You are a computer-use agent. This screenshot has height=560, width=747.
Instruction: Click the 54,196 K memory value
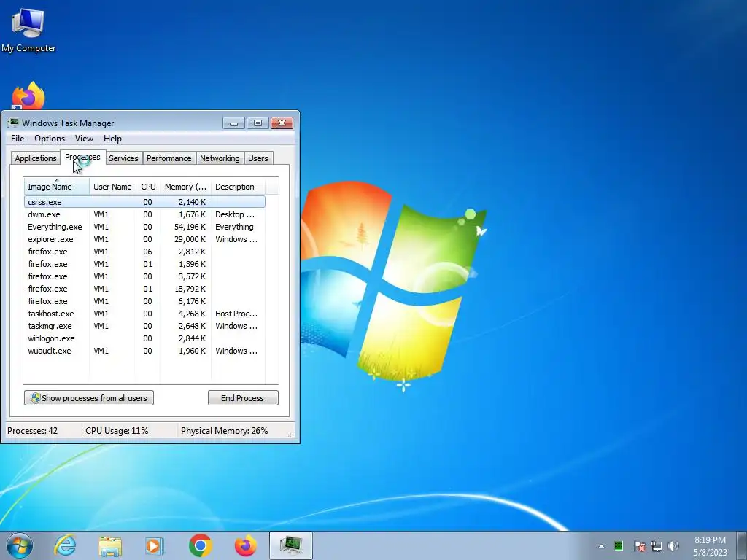(x=190, y=227)
